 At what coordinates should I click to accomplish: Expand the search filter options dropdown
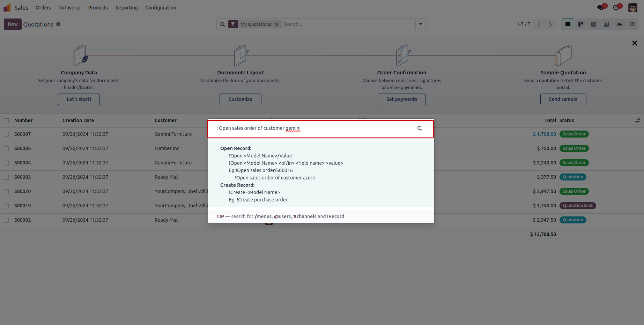420,24
